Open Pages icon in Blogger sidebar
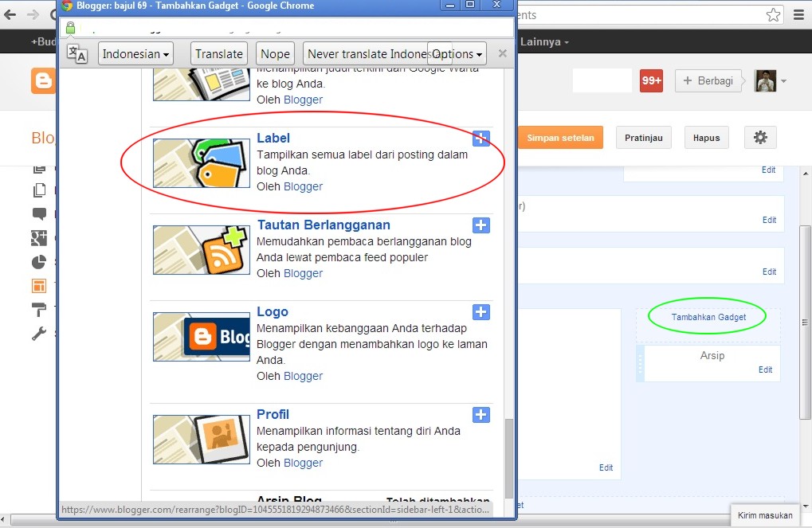Screen dimensions: 812x528 39,190
